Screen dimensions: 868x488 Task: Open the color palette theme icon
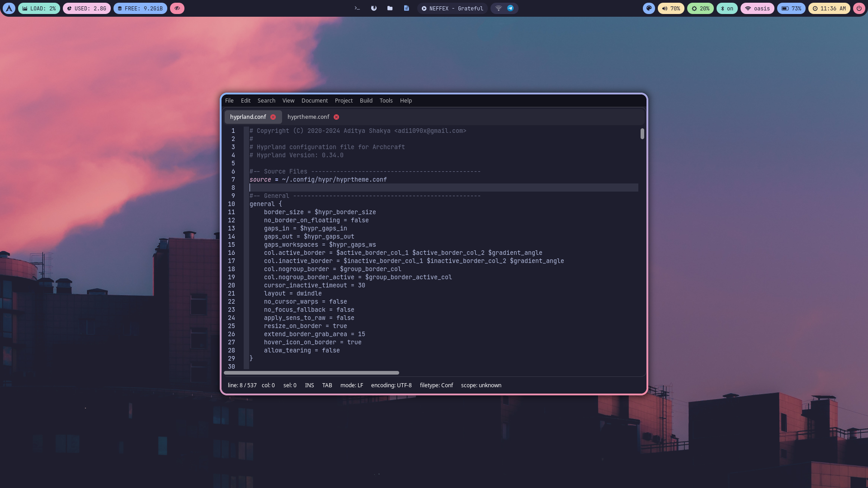649,8
